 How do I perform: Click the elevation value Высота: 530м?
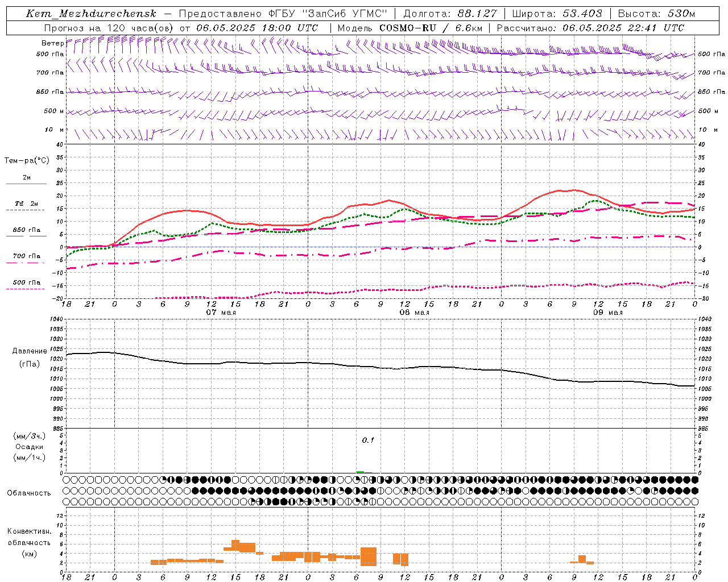click(656, 14)
